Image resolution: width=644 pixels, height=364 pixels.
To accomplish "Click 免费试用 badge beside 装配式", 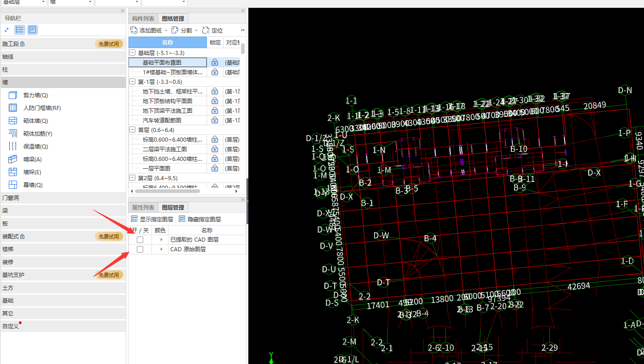I will pyautogui.click(x=109, y=237).
